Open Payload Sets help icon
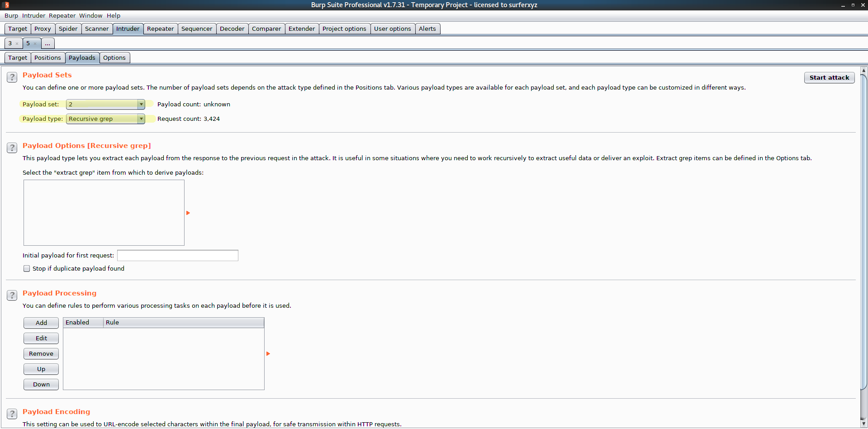This screenshot has width=868, height=429. coord(12,77)
